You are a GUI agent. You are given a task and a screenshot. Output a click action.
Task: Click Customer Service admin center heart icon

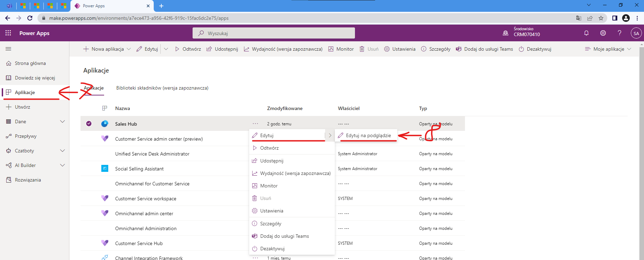105,139
